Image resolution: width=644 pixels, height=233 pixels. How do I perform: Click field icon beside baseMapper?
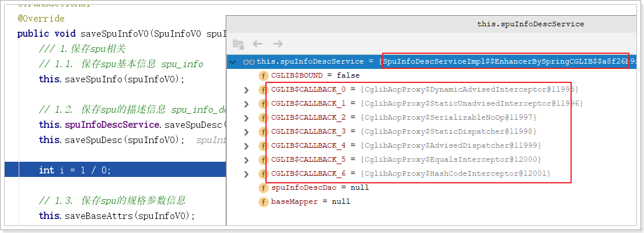[x=263, y=202]
